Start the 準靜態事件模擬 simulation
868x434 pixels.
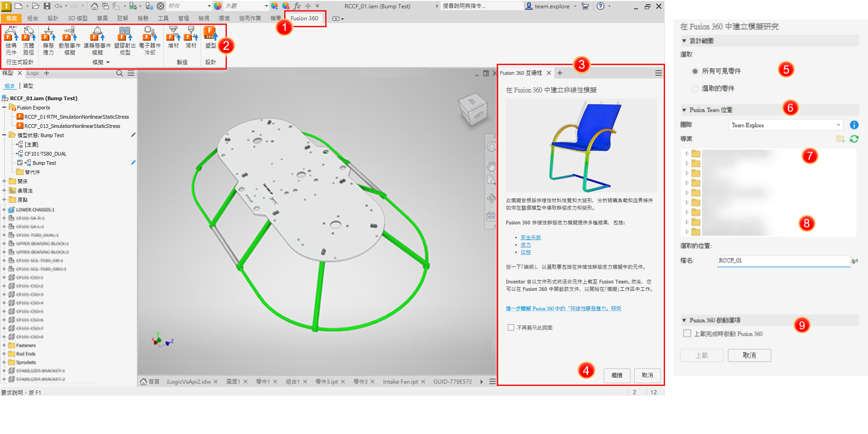point(97,41)
